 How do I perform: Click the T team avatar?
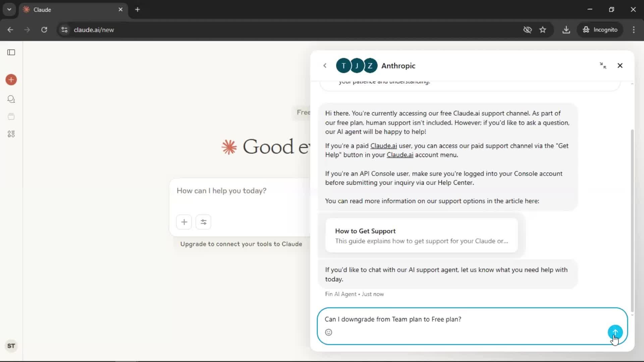tap(343, 66)
